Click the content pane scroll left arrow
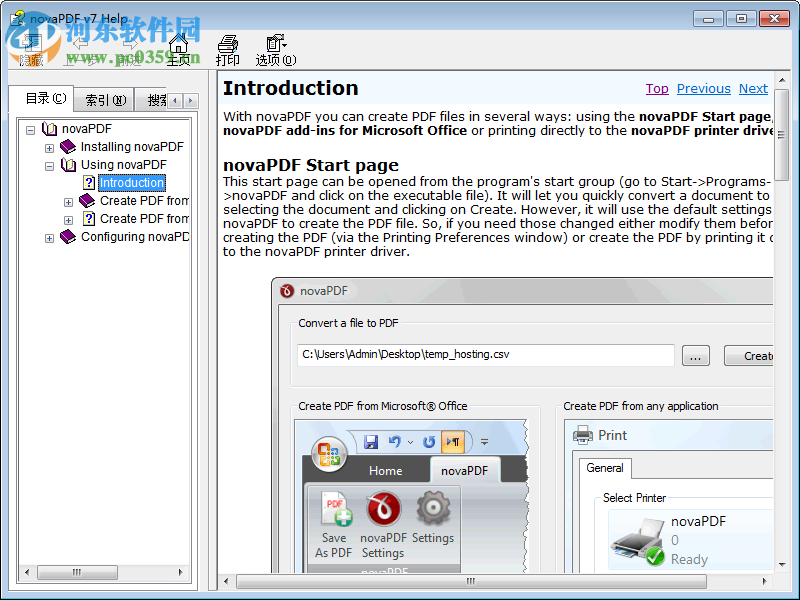800x600 pixels. (226, 581)
